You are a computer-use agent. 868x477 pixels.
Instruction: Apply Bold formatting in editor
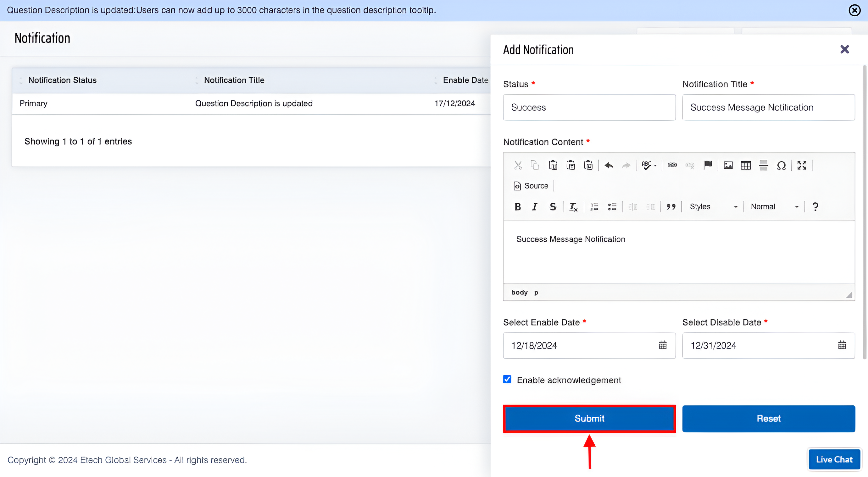tap(518, 207)
